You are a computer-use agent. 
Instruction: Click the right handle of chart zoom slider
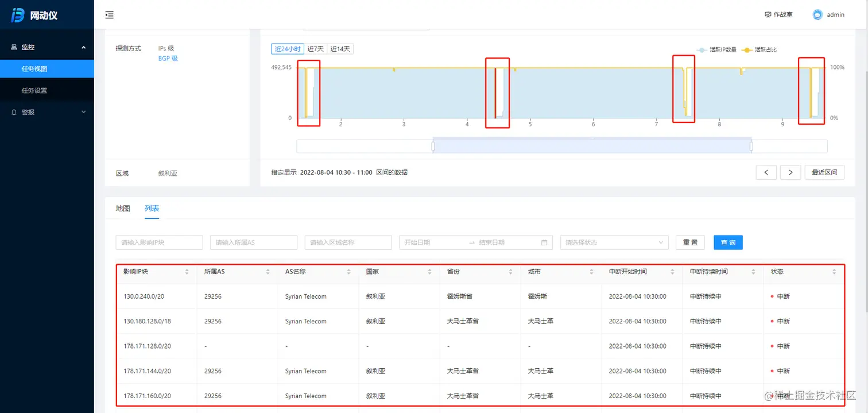click(751, 146)
